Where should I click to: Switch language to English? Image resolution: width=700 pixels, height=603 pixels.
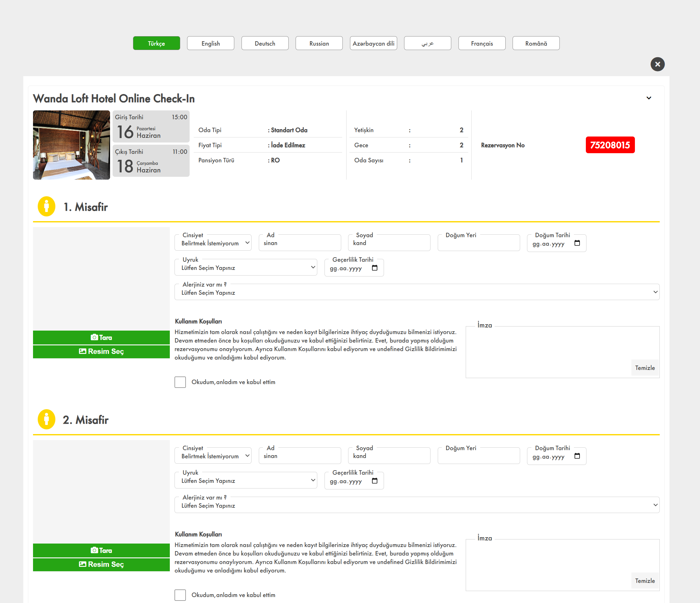coord(210,43)
